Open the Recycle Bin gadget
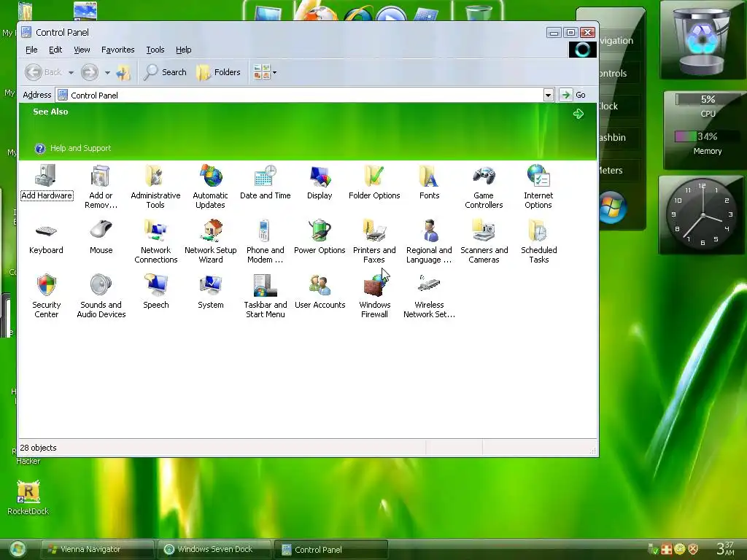Screen dimensions: 747x560 pyautogui.click(x=701, y=40)
